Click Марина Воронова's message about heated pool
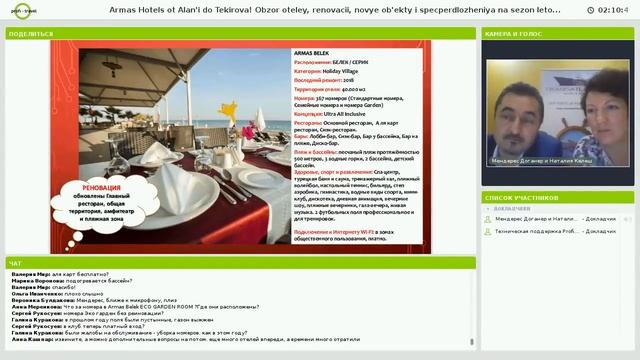This screenshot has width=640, height=360. [71, 281]
